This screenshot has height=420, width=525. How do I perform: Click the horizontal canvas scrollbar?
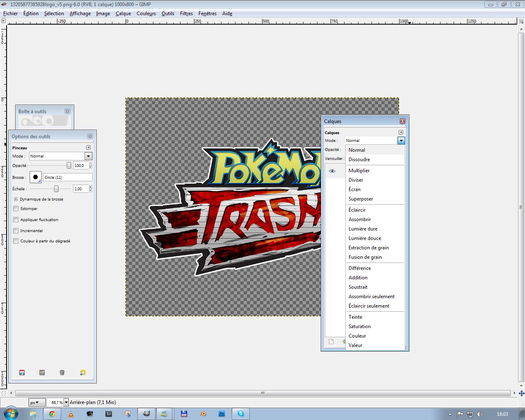pyautogui.click(x=262, y=393)
